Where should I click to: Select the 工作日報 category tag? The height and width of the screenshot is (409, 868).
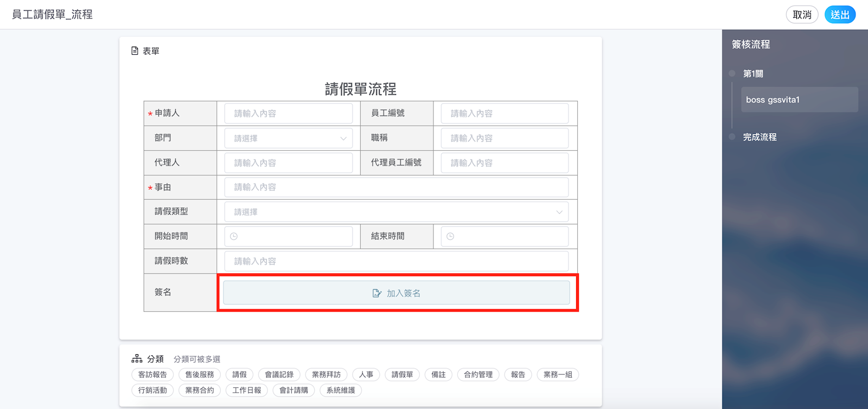click(247, 391)
